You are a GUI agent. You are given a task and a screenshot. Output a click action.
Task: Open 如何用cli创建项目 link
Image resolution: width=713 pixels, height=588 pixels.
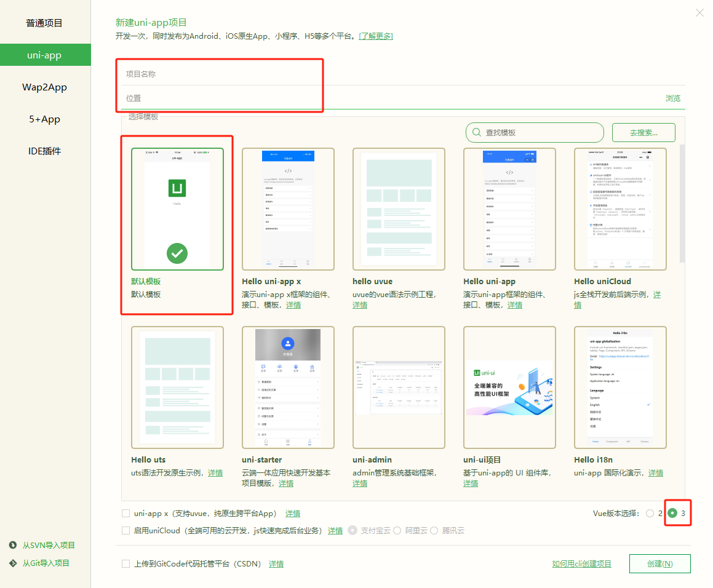pyautogui.click(x=581, y=564)
